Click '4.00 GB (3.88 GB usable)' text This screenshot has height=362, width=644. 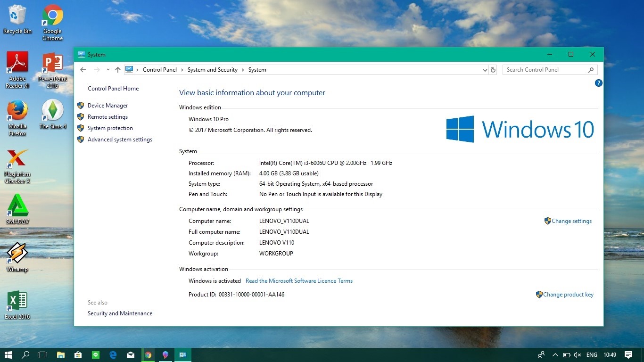tap(289, 173)
